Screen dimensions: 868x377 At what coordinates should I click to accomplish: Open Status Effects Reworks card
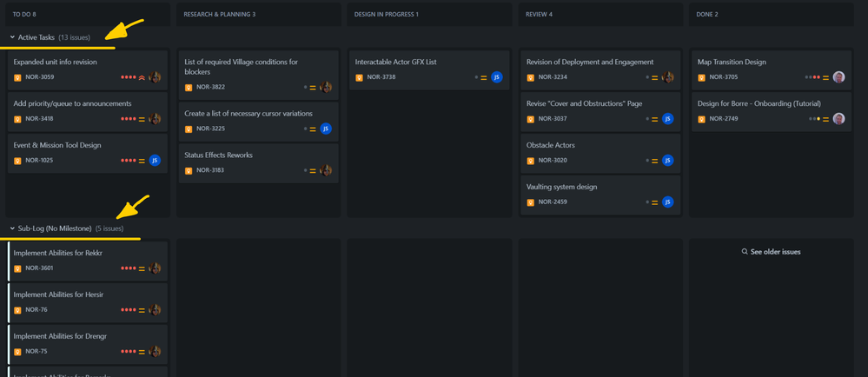click(x=259, y=163)
